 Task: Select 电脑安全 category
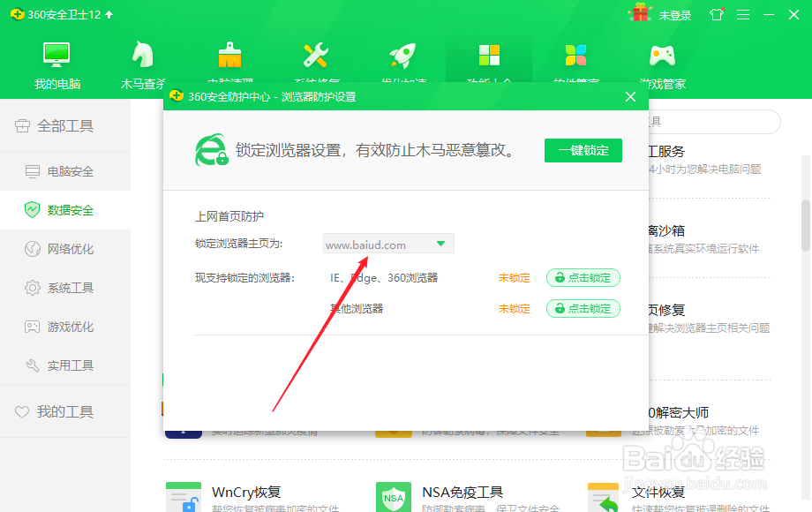tap(65, 171)
